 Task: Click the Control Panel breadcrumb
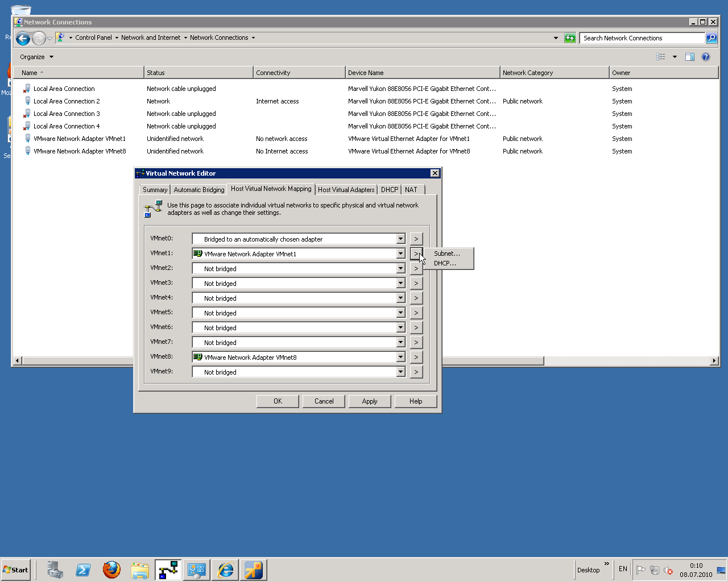click(93, 38)
